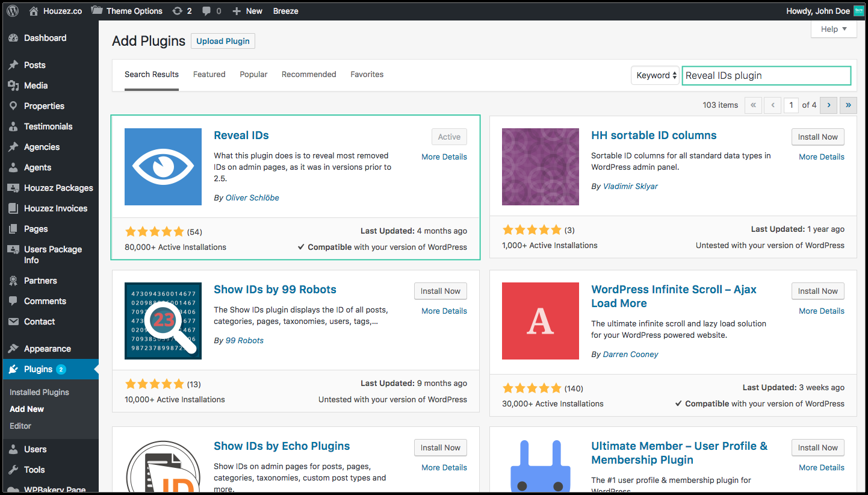Open More Details for HH sortable ID columns
Image resolution: width=868 pixels, height=495 pixels.
coord(822,157)
